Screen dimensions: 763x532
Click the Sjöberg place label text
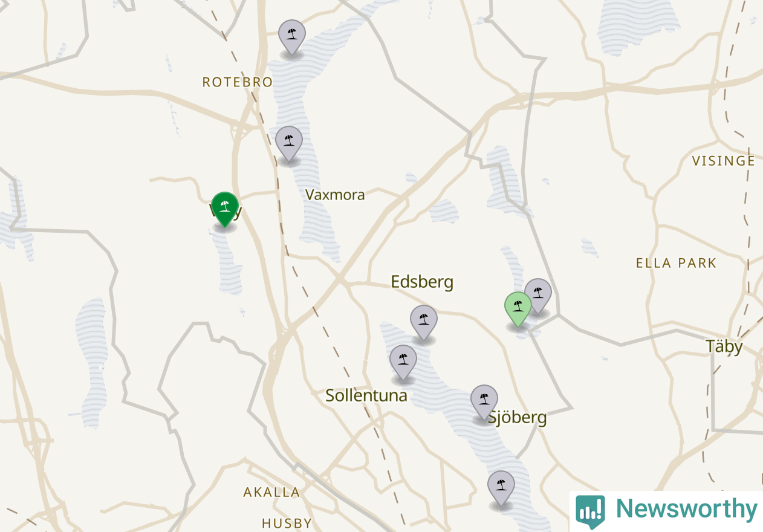tap(518, 417)
